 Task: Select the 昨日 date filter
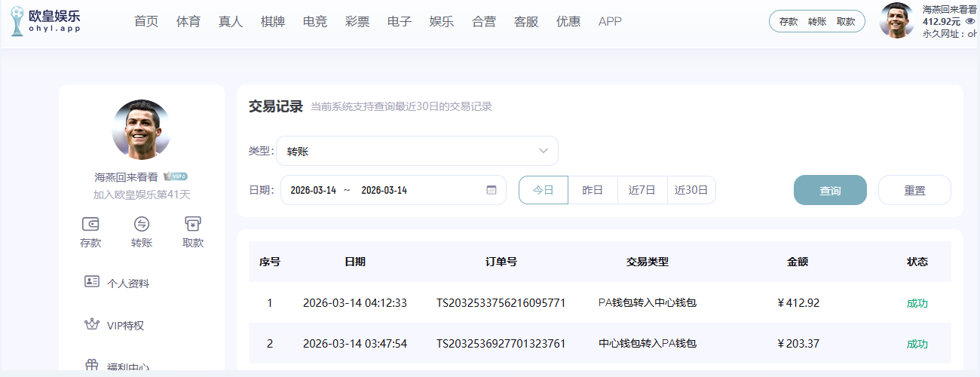point(593,190)
